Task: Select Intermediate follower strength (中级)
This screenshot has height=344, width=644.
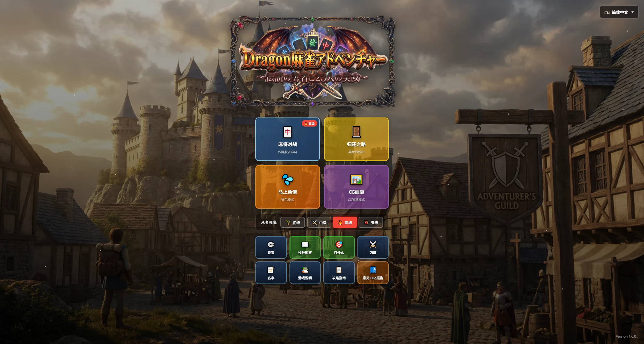Action: pos(319,222)
